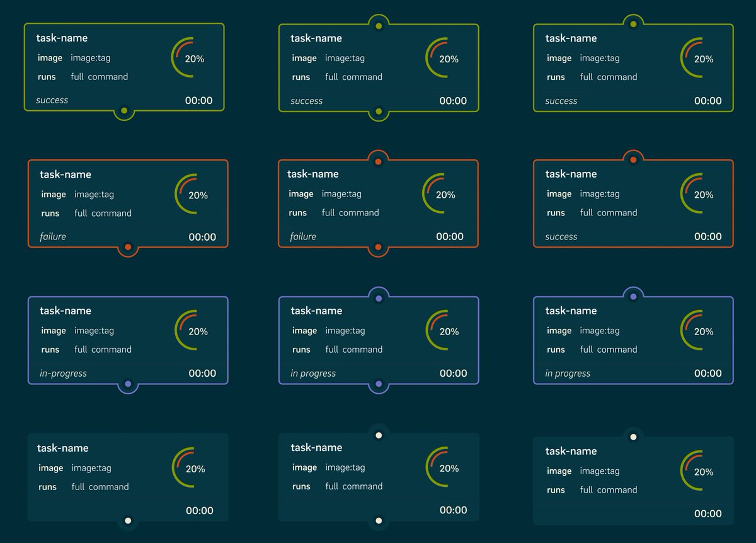
Task: Click top port of orange two-port failure card
Action: [x=378, y=162]
